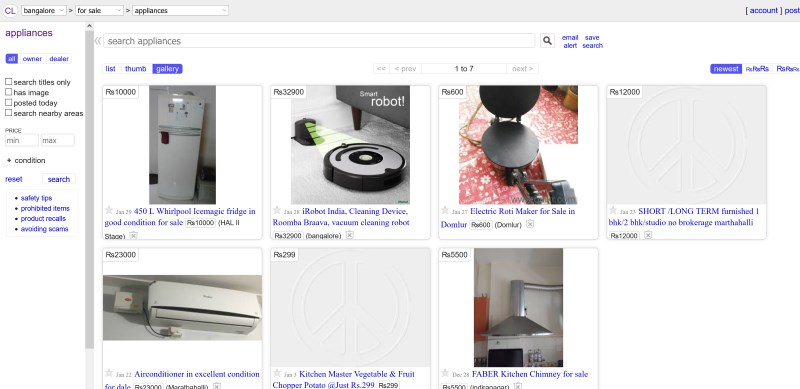The height and width of the screenshot is (389, 800).
Task: Hide the furnished 1 bhk posting
Action: pyautogui.click(x=648, y=235)
